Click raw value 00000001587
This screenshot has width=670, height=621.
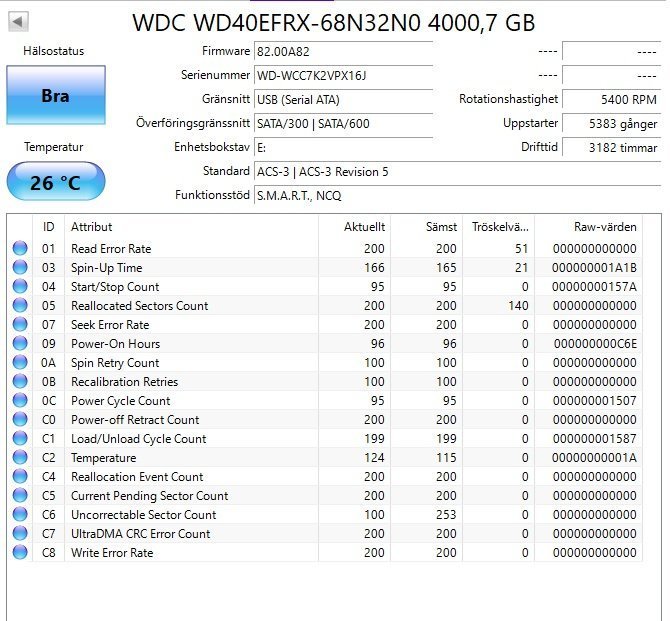coord(594,439)
